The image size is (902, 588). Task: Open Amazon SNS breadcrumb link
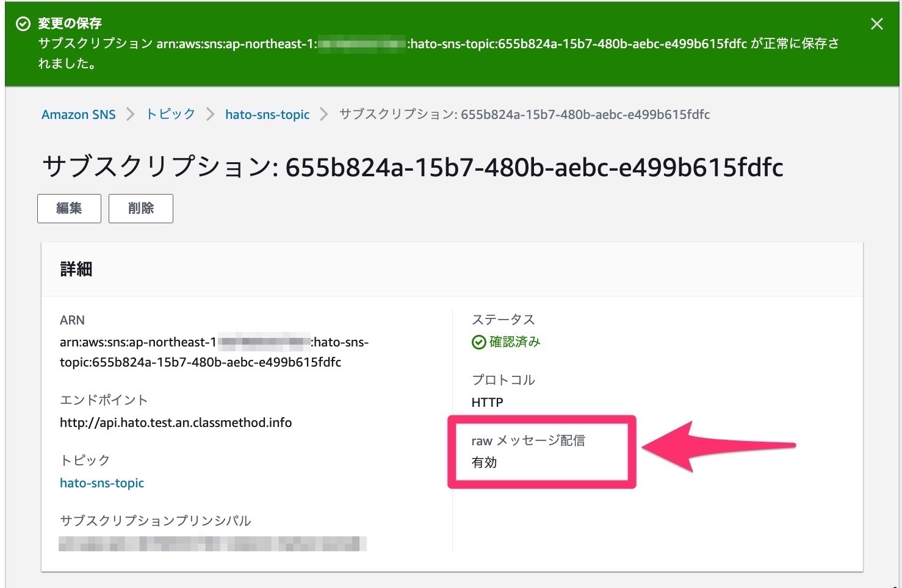pyautogui.click(x=78, y=114)
